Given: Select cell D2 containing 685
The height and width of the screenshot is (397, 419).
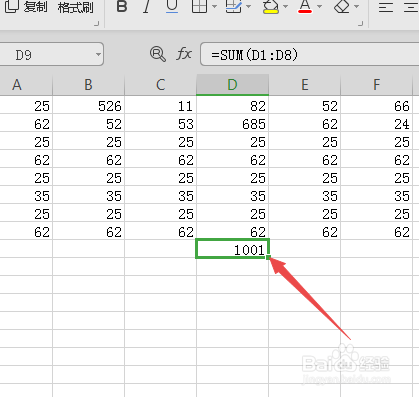Looking at the screenshot, I should click(x=232, y=123).
